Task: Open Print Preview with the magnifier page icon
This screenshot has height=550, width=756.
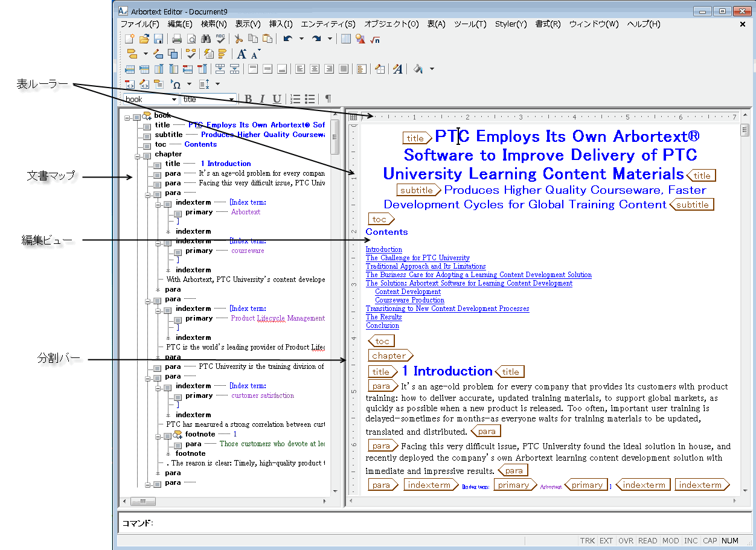Action: point(191,39)
